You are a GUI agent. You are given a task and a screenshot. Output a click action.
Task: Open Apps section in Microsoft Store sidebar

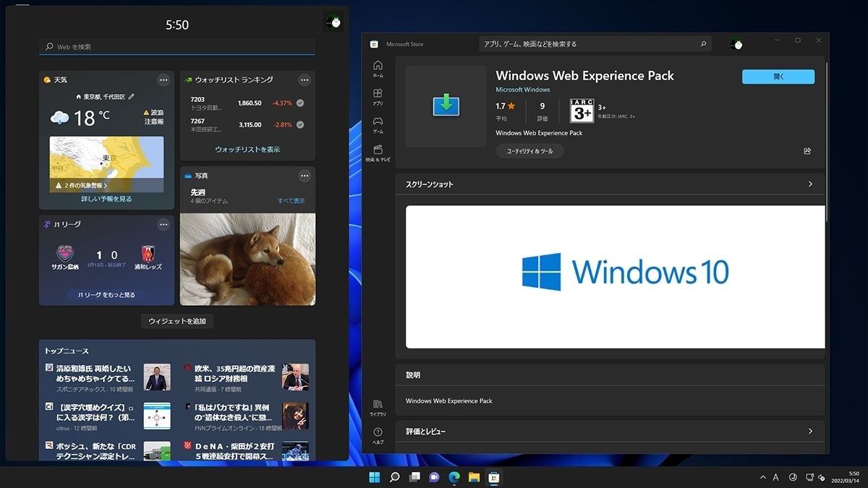(x=378, y=97)
